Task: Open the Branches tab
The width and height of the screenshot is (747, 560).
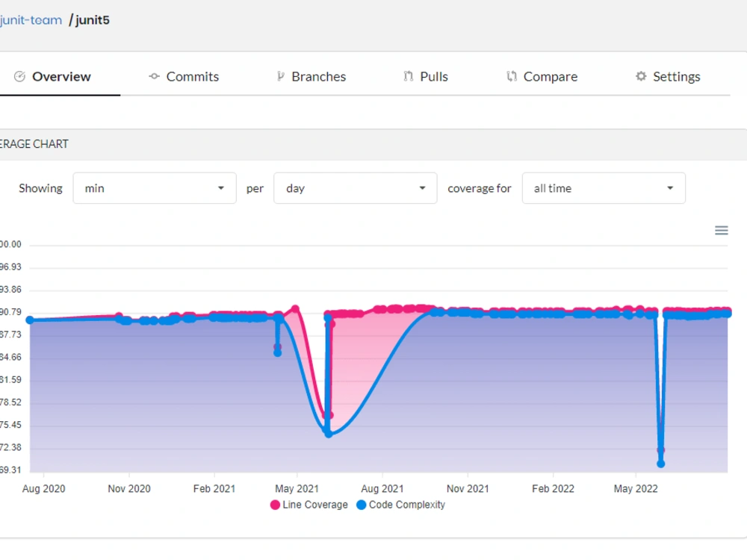Action: [311, 77]
